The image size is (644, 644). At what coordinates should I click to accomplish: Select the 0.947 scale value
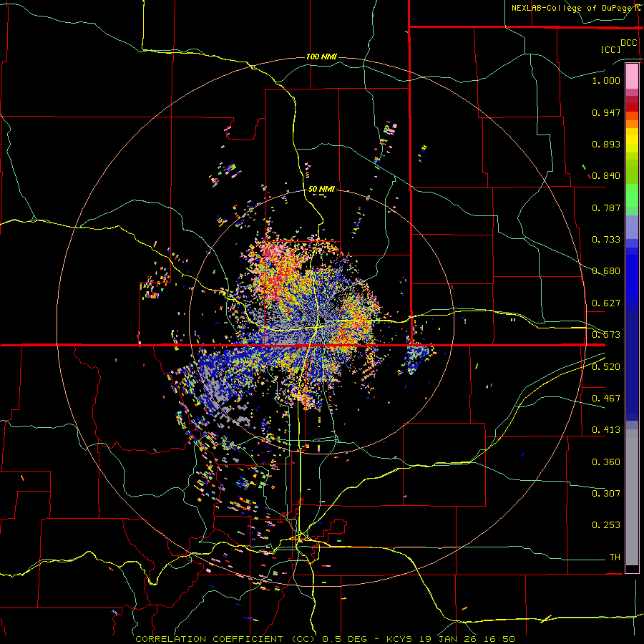(606, 112)
